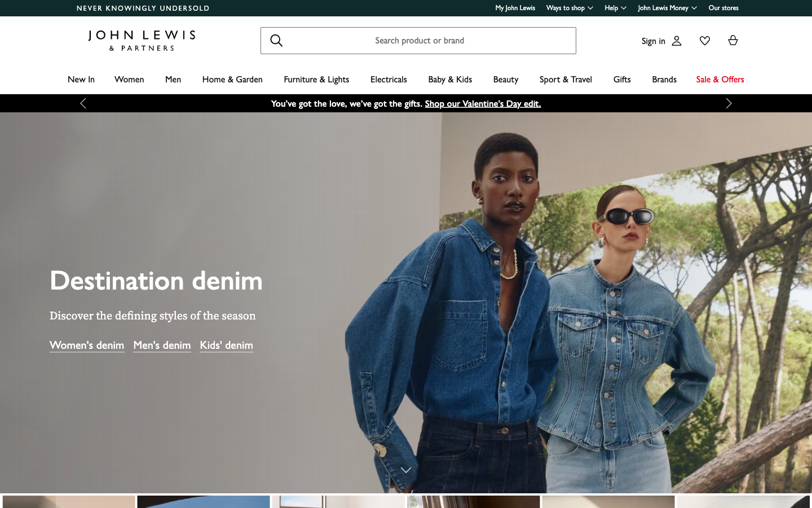Viewport: 812px width, 508px height.
Task: Click the Sign in account icon
Action: pyautogui.click(x=676, y=41)
